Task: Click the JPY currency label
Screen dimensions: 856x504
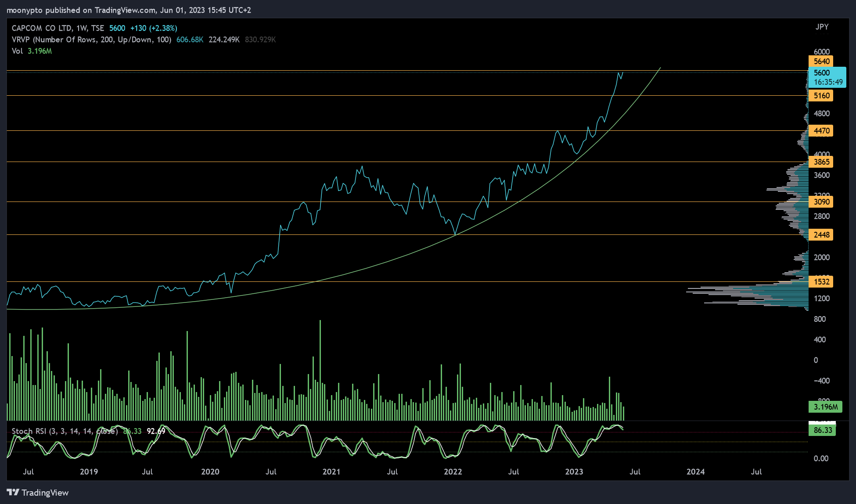Action: click(x=822, y=27)
